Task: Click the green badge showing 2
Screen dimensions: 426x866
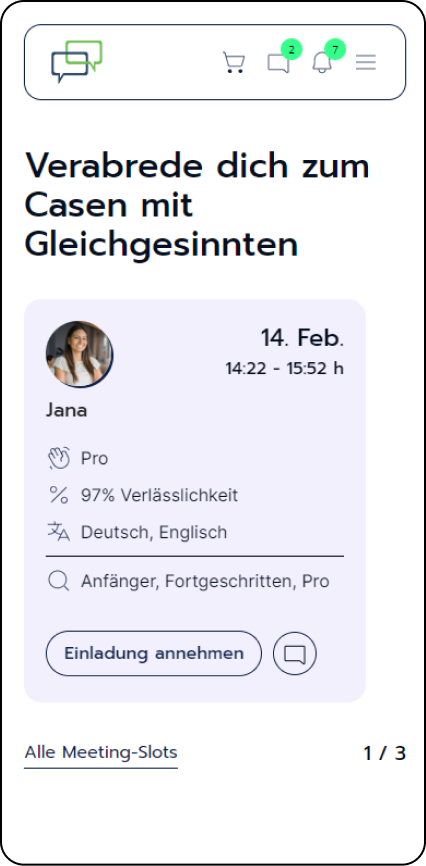Action: pyautogui.click(x=291, y=50)
